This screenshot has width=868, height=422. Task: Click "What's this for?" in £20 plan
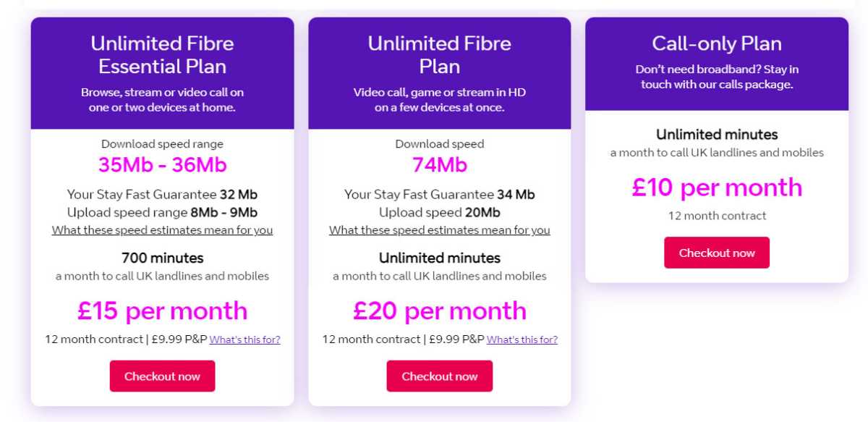522,339
